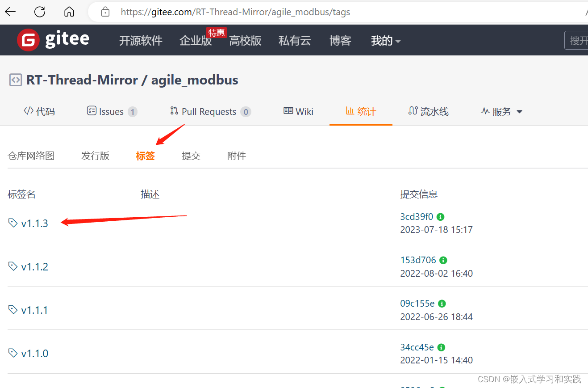588x388 pixels.
Task: Click the date 2022-01-15 14:40
Action: tap(436, 360)
